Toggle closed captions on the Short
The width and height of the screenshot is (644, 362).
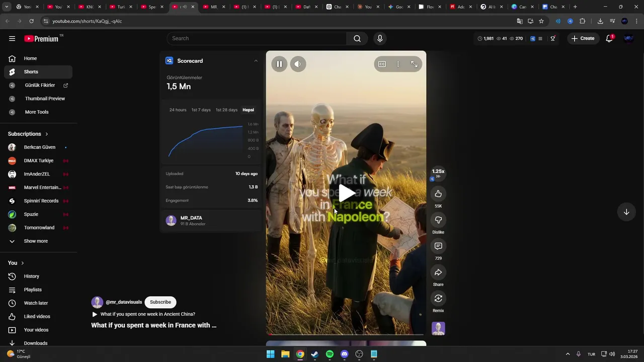point(382,64)
